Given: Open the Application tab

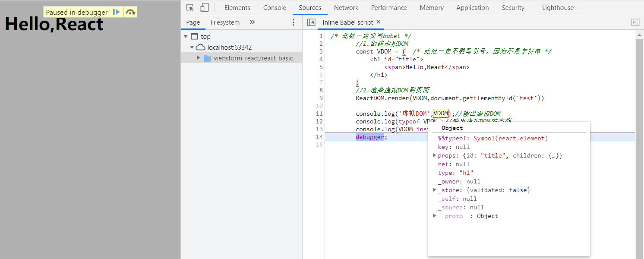Looking at the screenshot, I should click(473, 7).
